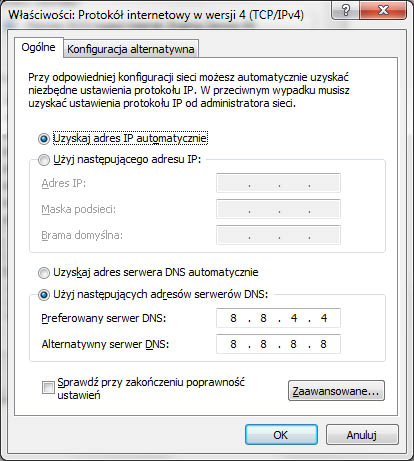Click the dialog title bar text

pyautogui.click(x=156, y=15)
